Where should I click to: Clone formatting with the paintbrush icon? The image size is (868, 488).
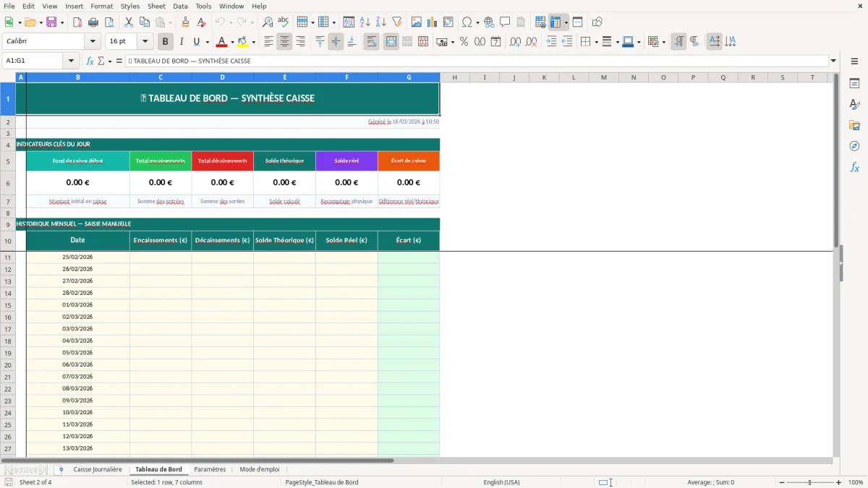[186, 22]
